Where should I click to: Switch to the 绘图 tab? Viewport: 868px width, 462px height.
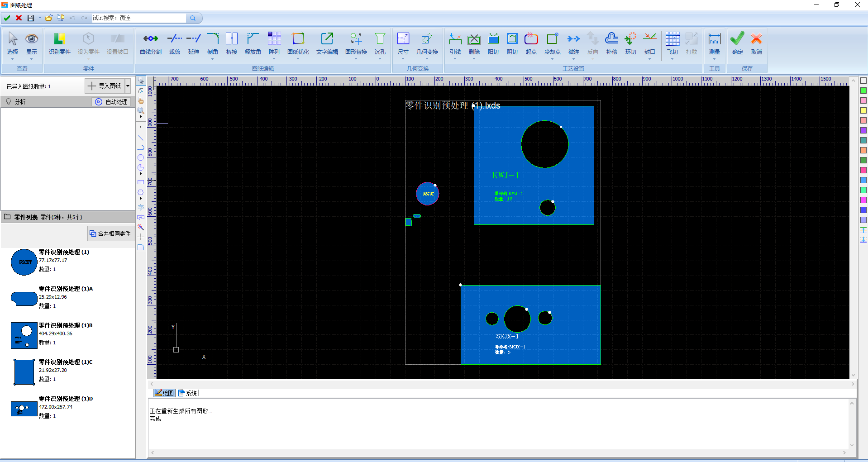[164, 393]
